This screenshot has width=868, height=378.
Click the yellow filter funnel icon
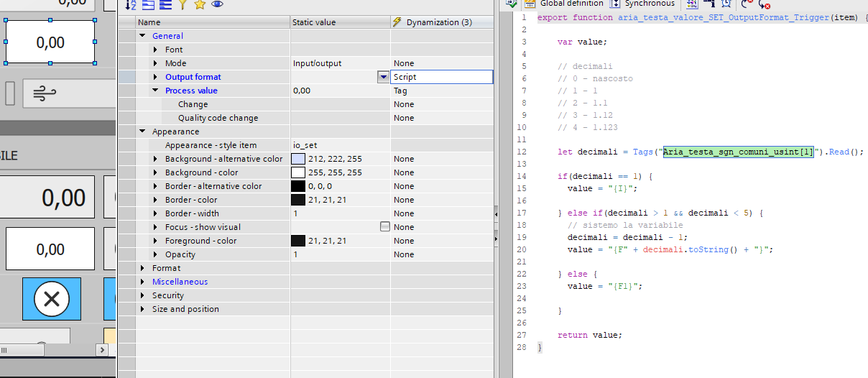(183, 4)
